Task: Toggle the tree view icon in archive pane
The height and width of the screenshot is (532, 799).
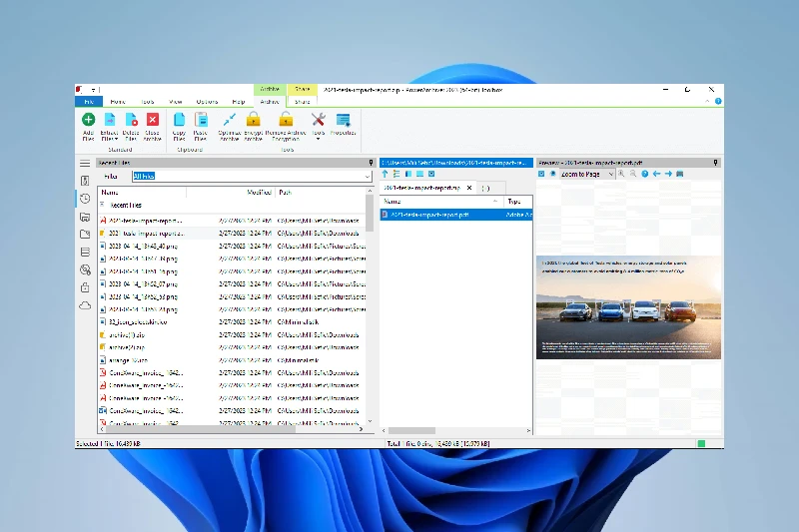Action: click(x=397, y=174)
